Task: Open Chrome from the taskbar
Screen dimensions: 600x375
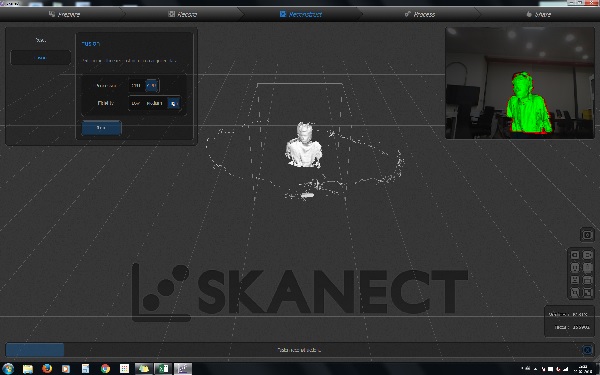Action: tap(105, 368)
